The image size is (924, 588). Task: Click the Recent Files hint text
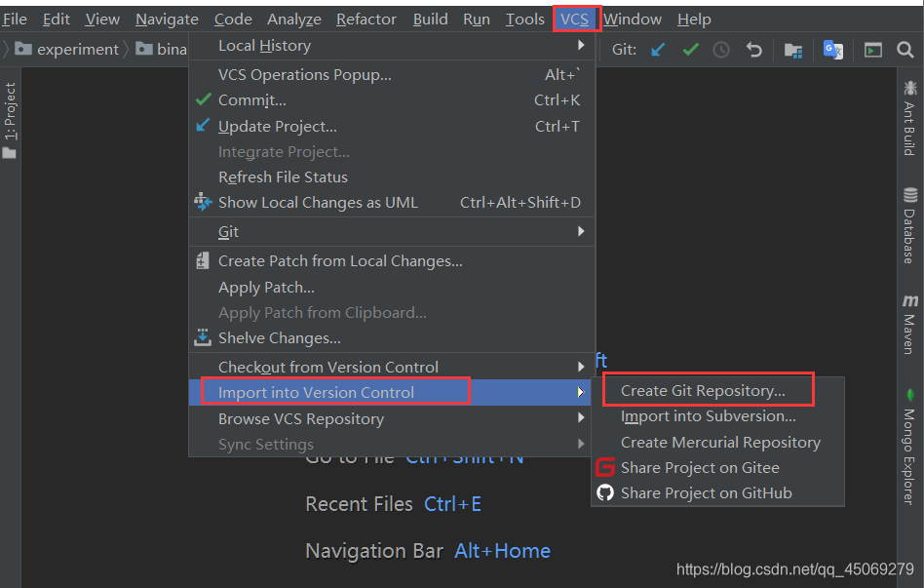[x=359, y=504]
